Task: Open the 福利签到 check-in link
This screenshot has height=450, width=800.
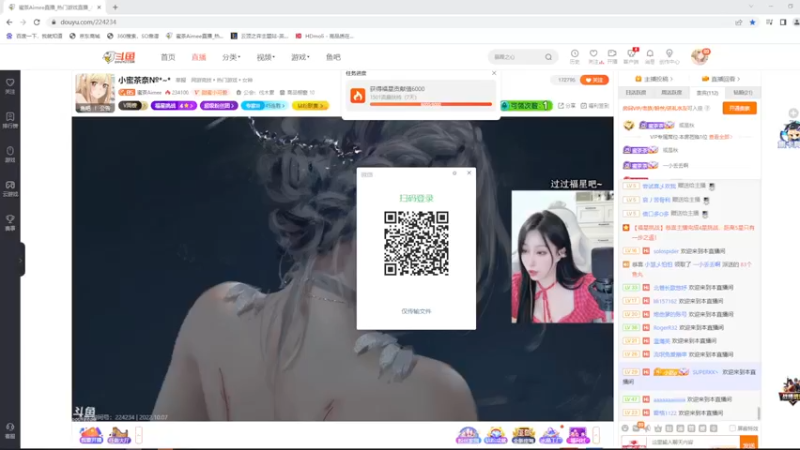Action: coord(595,106)
